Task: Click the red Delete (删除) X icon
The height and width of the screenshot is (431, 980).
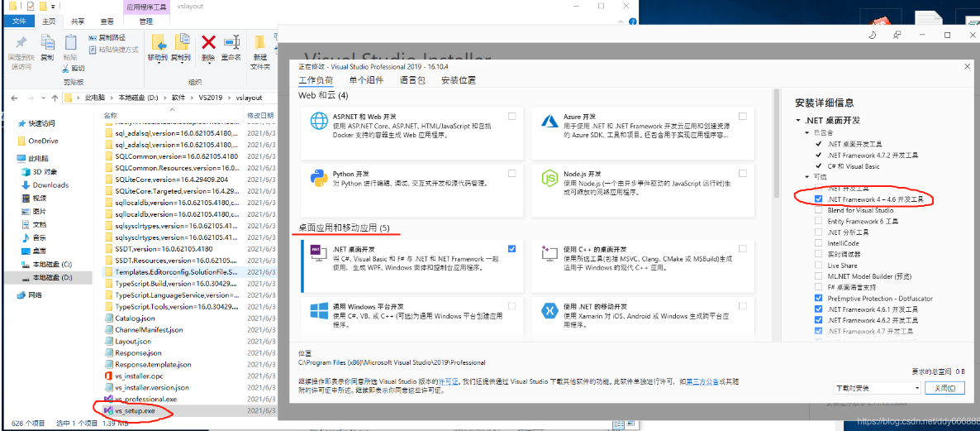Action: pos(209,42)
